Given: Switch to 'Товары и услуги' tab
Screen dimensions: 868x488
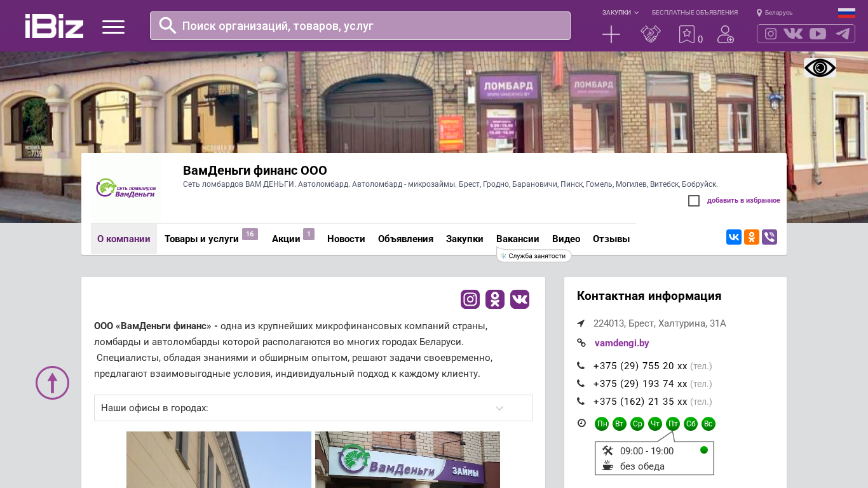Looking at the screenshot, I should [201, 239].
